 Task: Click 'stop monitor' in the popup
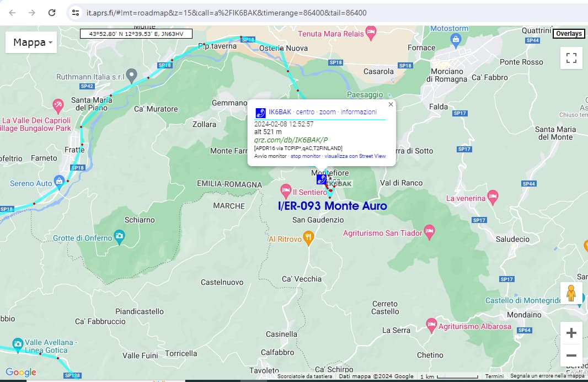pos(306,156)
